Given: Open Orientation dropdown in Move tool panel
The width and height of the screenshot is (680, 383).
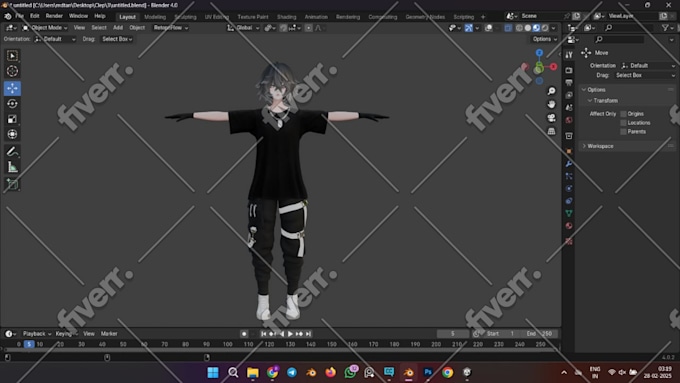Looking at the screenshot, I should (x=648, y=65).
